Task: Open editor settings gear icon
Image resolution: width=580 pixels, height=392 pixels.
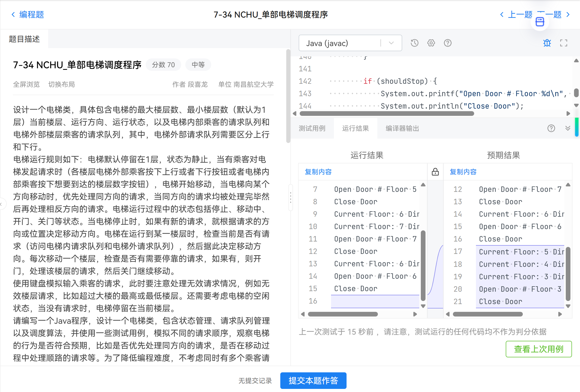Action: coord(431,43)
